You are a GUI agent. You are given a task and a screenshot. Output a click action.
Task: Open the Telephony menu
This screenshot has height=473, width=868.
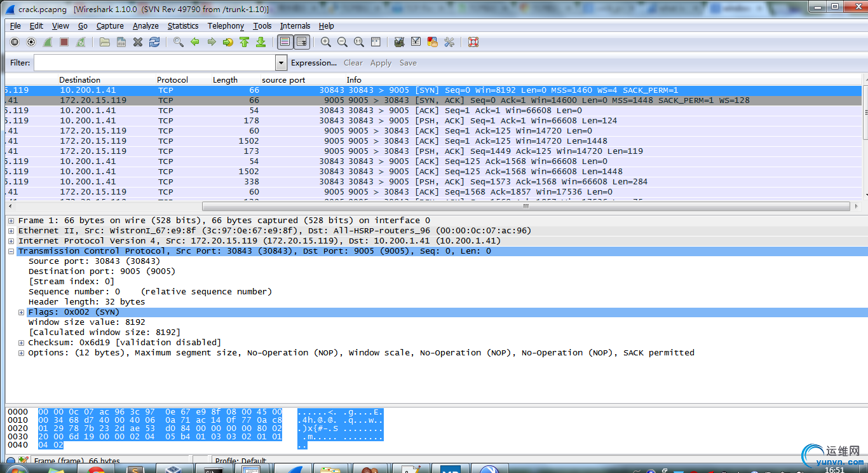pyautogui.click(x=226, y=26)
